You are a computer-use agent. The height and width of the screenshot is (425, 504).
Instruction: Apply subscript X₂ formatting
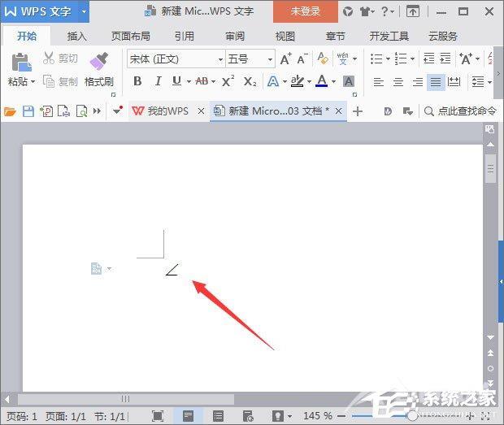coord(250,81)
